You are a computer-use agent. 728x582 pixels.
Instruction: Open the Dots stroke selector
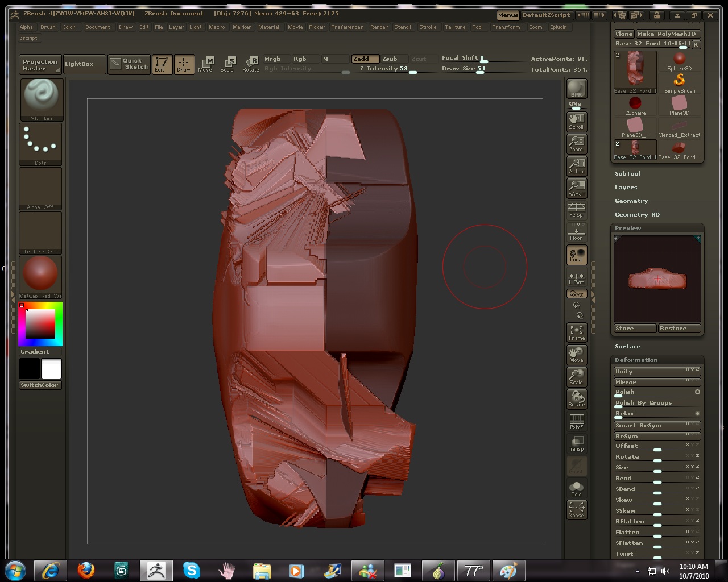pos(41,144)
